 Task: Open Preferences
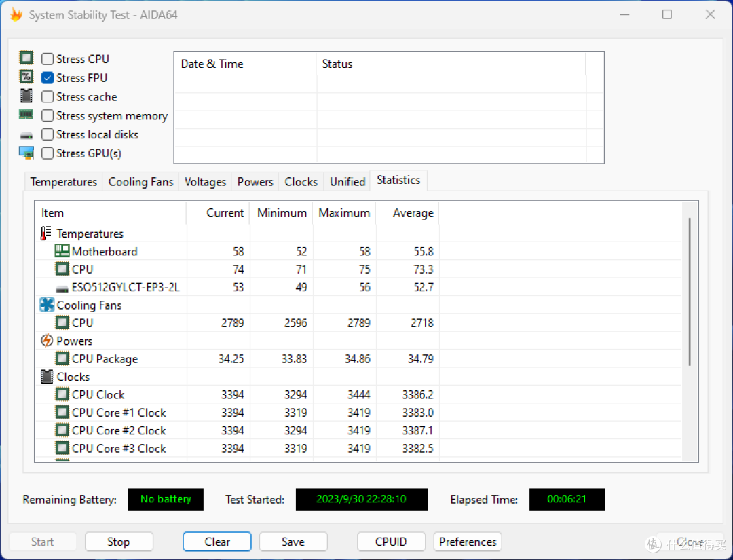click(468, 542)
